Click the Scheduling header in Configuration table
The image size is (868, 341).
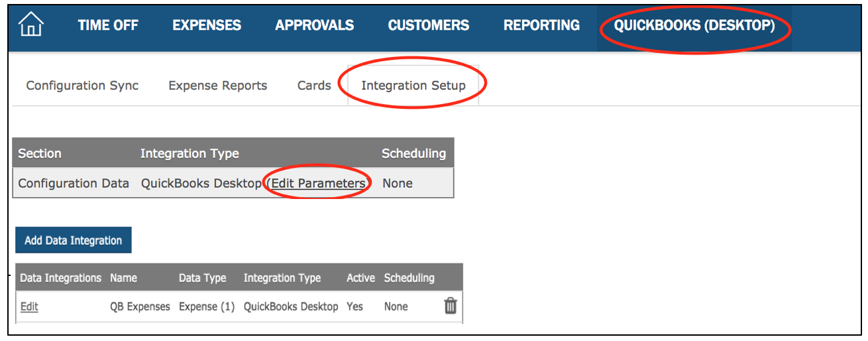(x=413, y=153)
